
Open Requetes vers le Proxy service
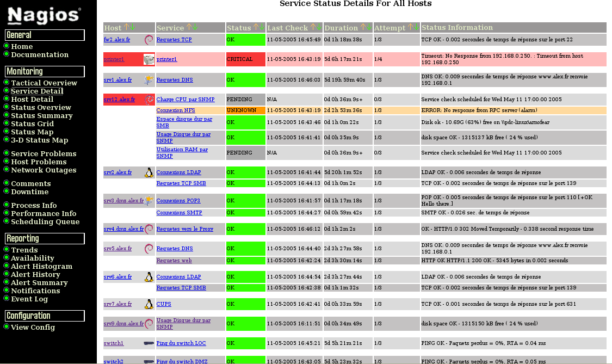click(184, 229)
